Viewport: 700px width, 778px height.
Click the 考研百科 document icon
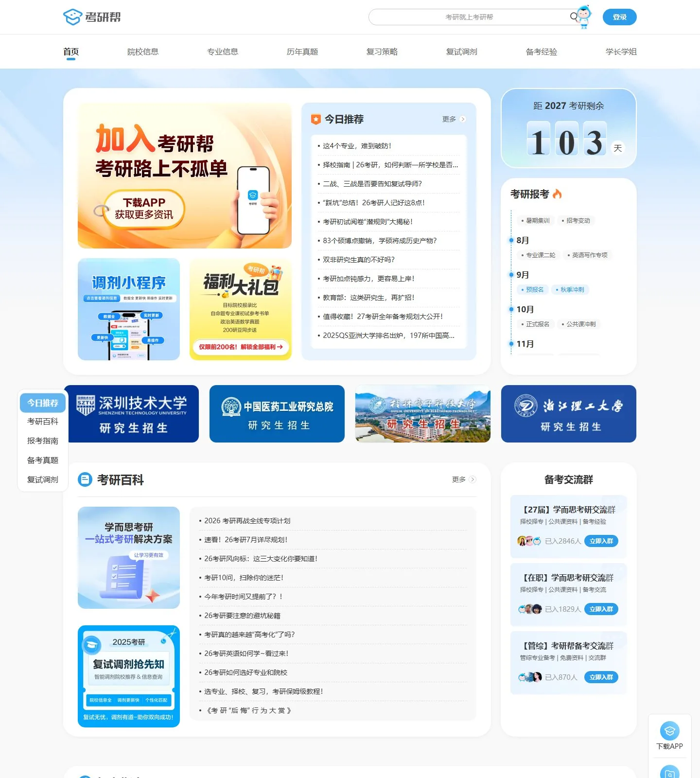(x=85, y=480)
